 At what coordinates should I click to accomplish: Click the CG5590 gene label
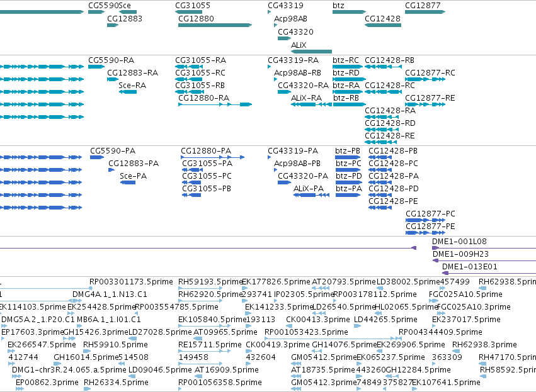[x=103, y=6]
